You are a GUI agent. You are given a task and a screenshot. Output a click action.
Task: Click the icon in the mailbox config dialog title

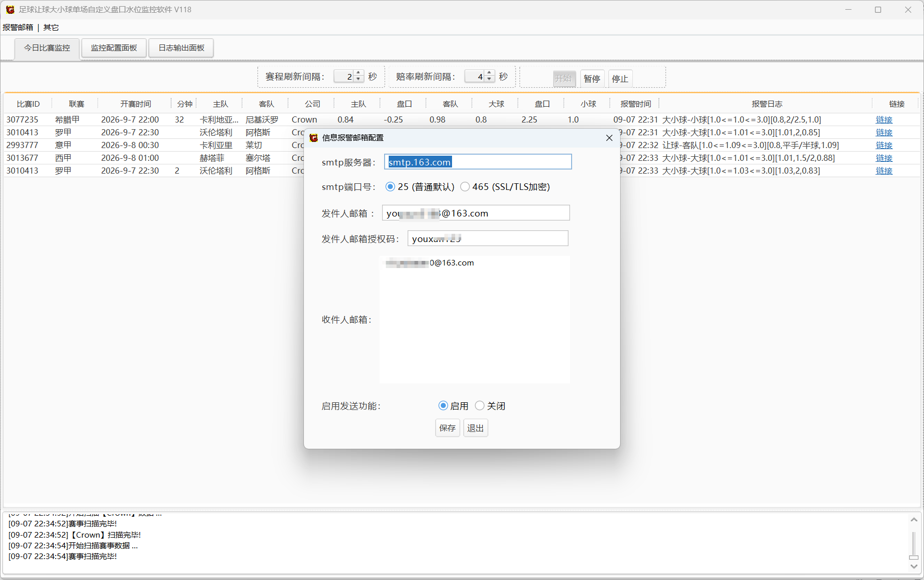(314, 138)
